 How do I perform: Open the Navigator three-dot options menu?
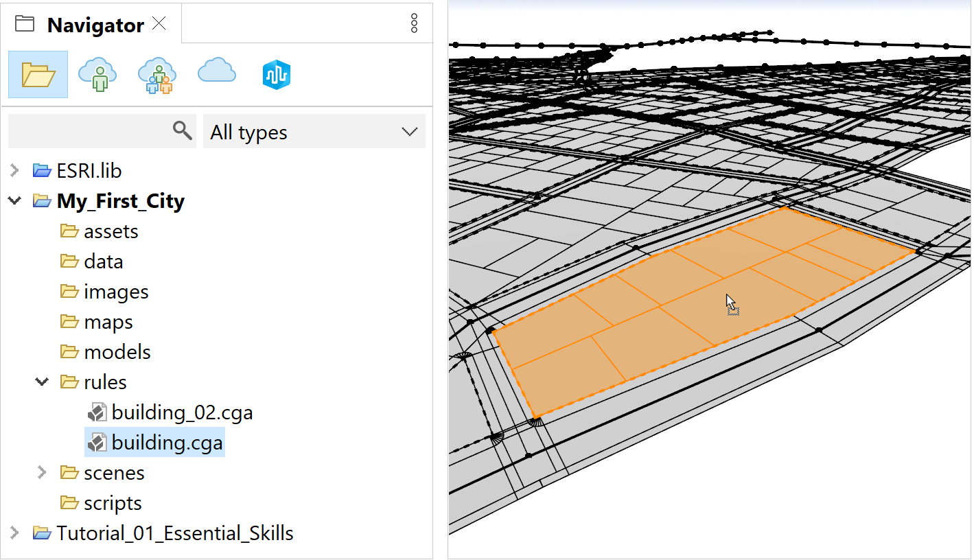point(414,23)
